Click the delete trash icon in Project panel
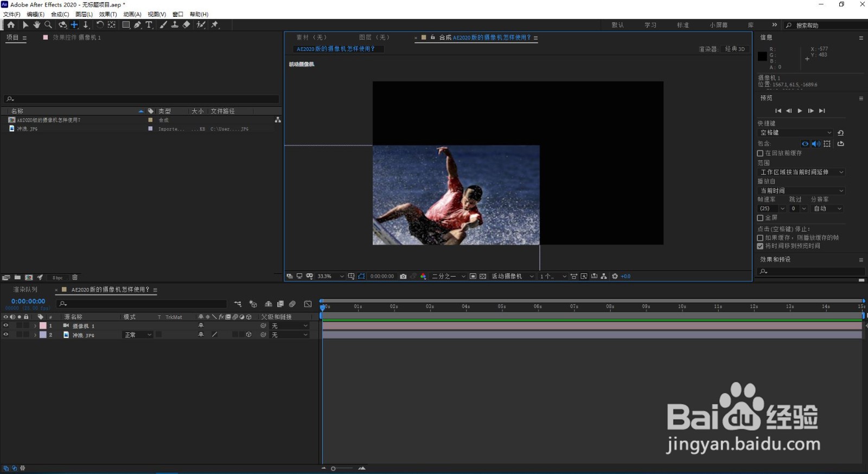This screenshot has height=474, width=868. tap(75, 277)
